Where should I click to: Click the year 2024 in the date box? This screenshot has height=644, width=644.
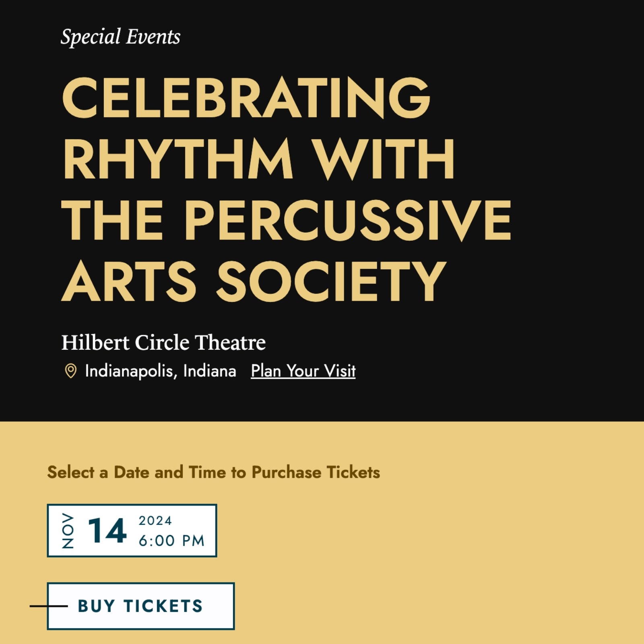click(x=155, y=520)
